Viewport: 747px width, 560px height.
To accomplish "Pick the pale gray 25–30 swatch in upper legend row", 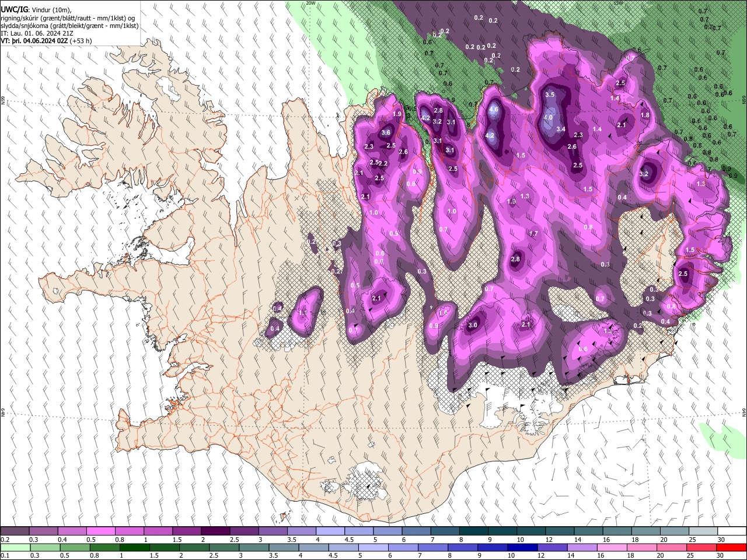I will (703, 531).
